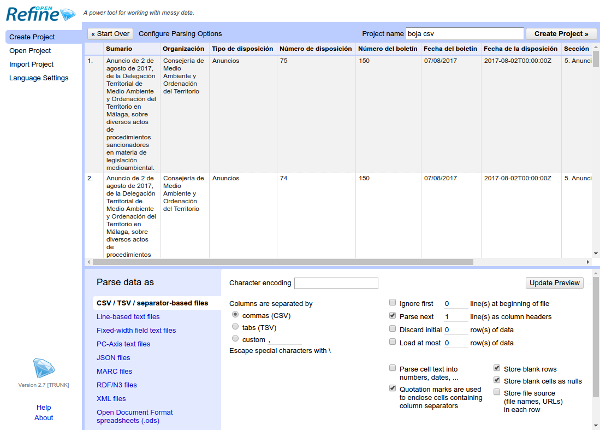Click the diamond icon above the version text
The height and width of the screenshot is (430, 600).
(x=41, y=367)
